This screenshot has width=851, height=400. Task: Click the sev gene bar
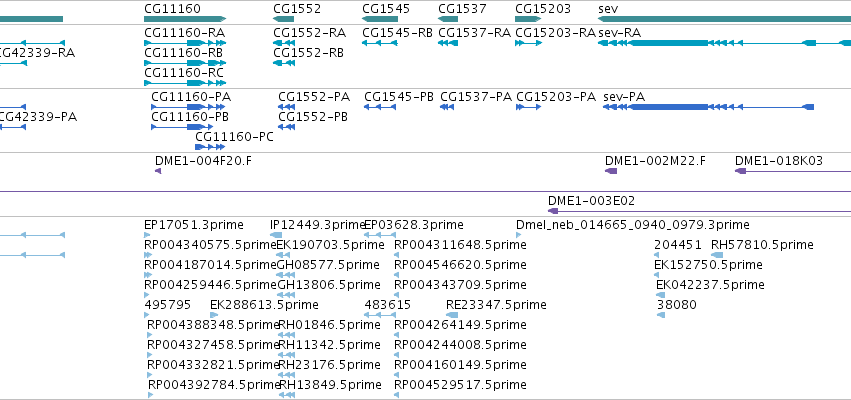(x=724, y=19)
